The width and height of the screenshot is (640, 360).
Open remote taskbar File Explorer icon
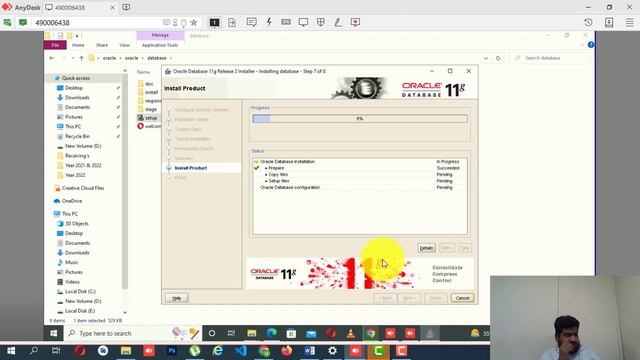tap(251, 333)
